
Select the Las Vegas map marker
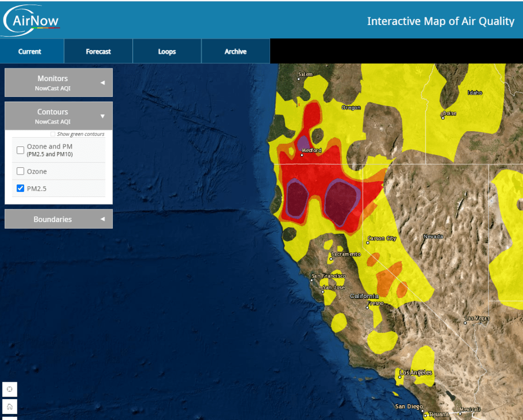(x=465, y=323)
